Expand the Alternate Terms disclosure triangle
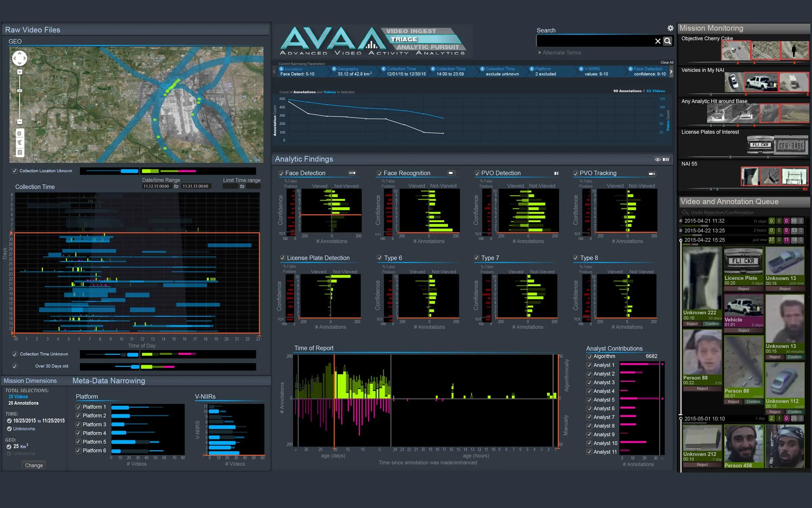Screen dimensions: 812x508 click(540, 52)
